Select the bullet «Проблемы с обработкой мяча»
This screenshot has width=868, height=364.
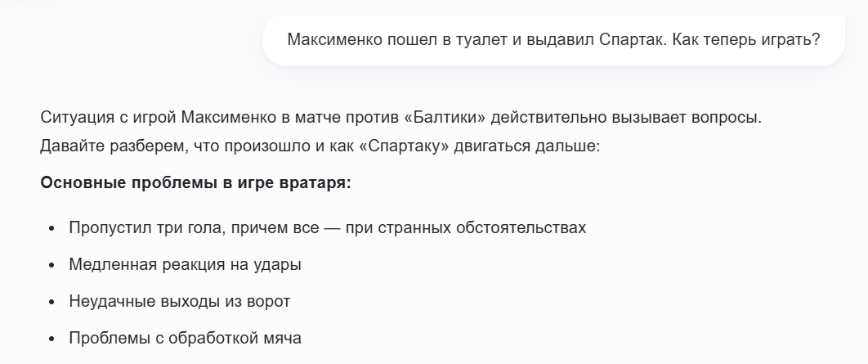click(x=186, y=337)
